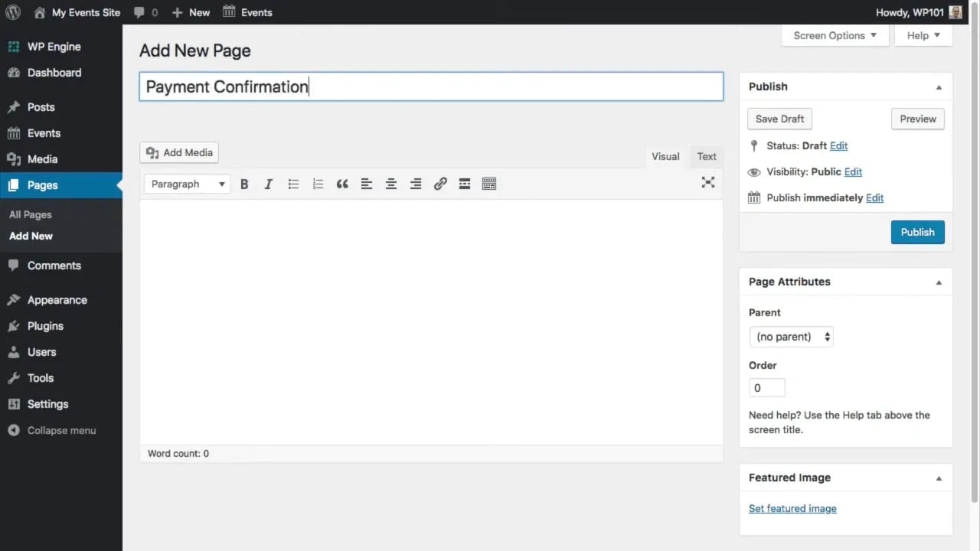Screen dimensions: 980x551
Task: Open the Parent page dropdown
Action: click(x=791, y=337)
